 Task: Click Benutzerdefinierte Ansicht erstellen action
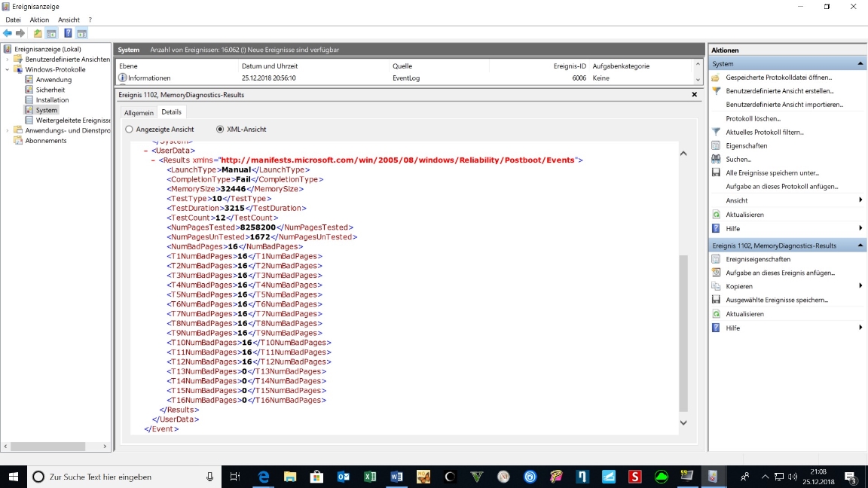point(779,90)
